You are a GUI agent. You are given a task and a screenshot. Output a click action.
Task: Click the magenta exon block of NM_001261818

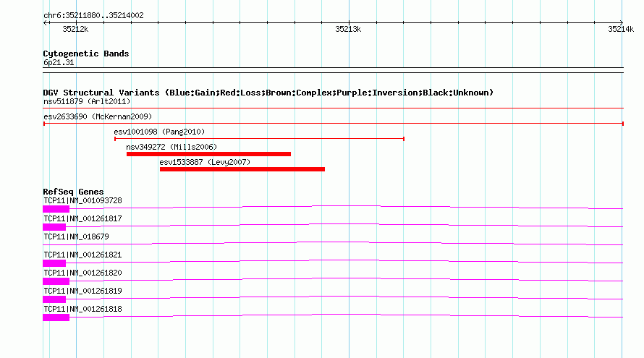(56, 317)
